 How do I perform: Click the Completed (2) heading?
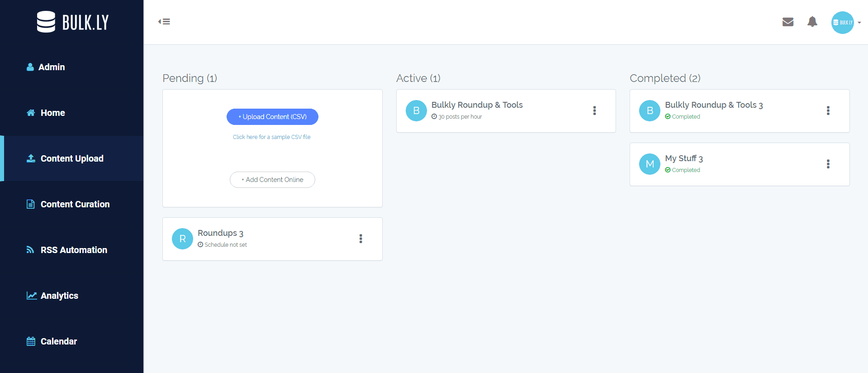665,78
